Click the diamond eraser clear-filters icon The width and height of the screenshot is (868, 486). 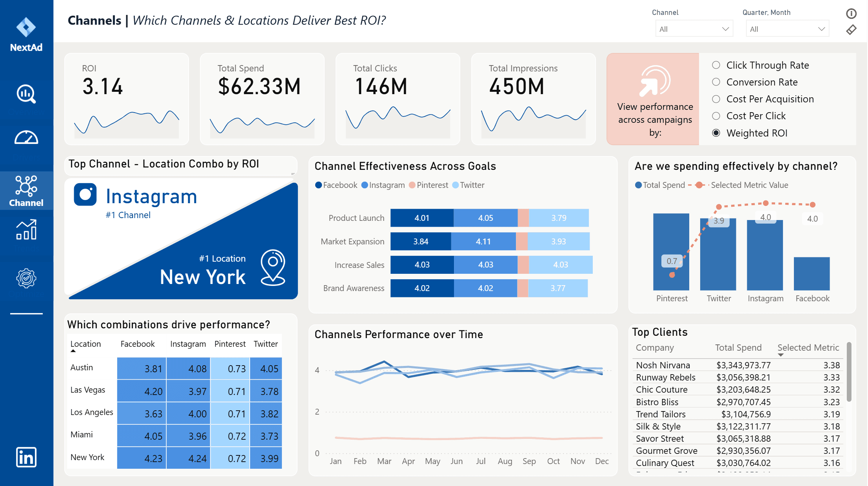tap(851, 30)
